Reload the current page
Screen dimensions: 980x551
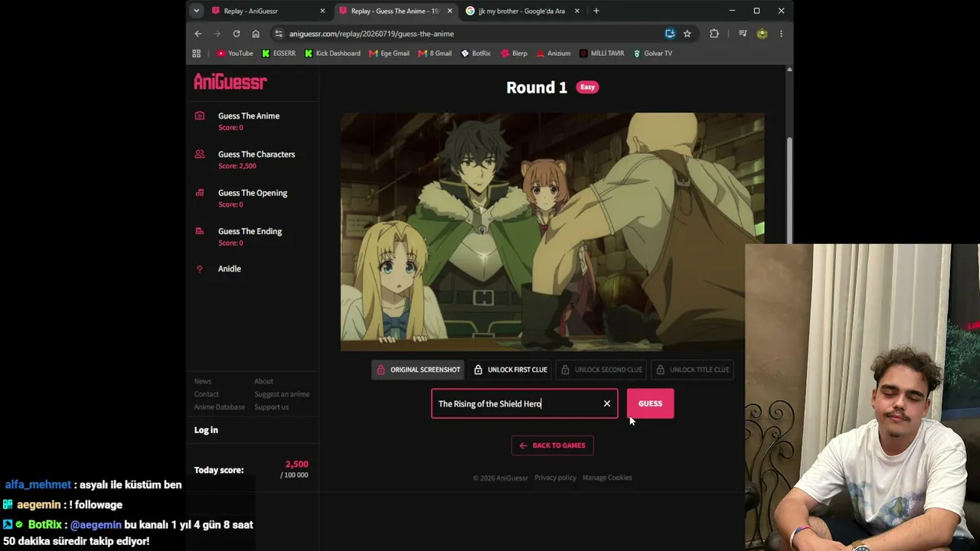(237, 34)
